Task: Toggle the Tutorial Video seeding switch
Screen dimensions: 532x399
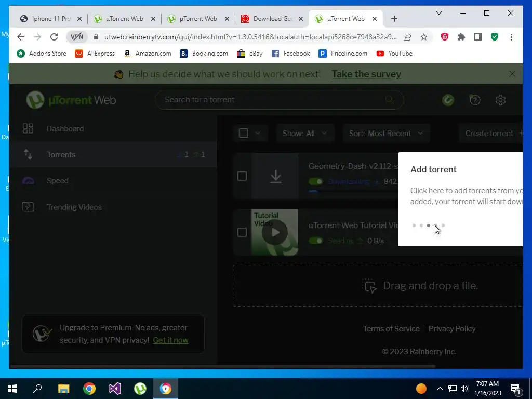Action: point(316,241)
